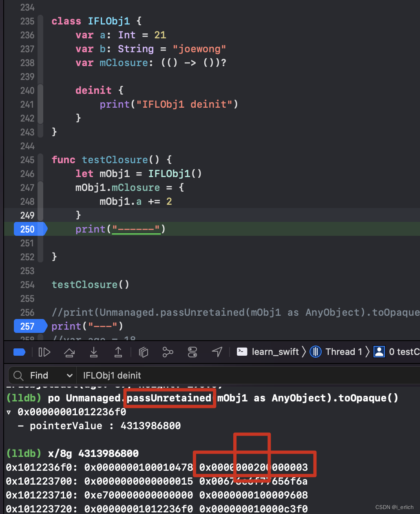Click the find field containing IFLObj1 deinit
Viewport: 420px width, 514px height.
click(249, 375)
